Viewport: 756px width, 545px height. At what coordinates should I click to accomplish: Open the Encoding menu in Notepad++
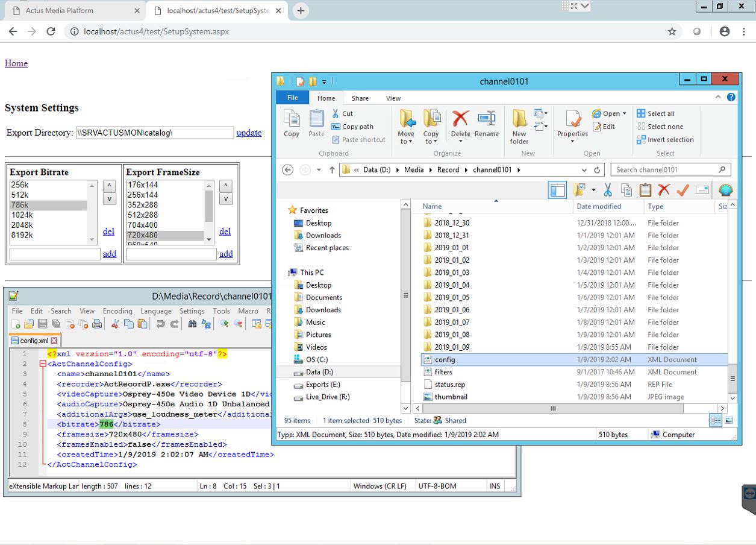point(117,311)
